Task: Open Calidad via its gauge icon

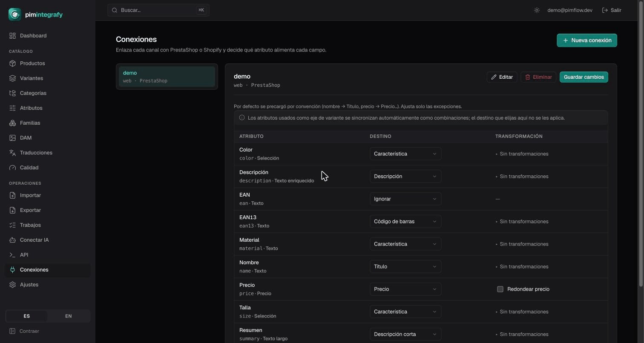Action: (x=12, y=168)
